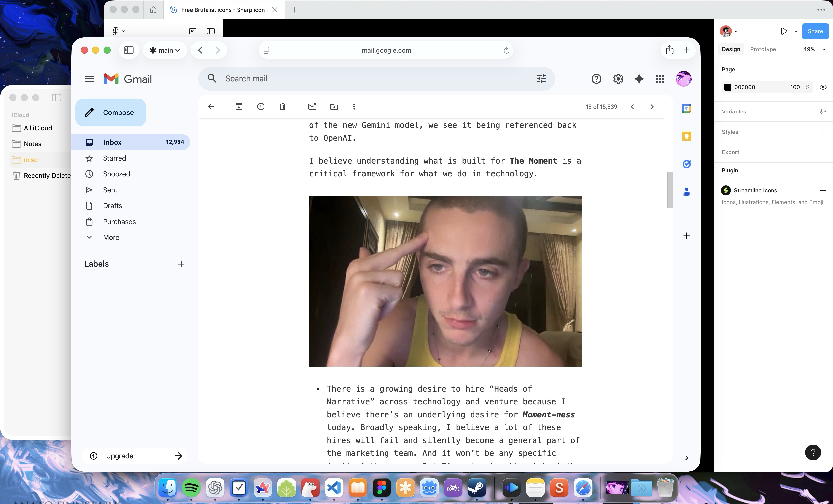The height and width of the screenshot is (504, 833).
Task: Click the black page color swatch
Action: click(728, 87)
